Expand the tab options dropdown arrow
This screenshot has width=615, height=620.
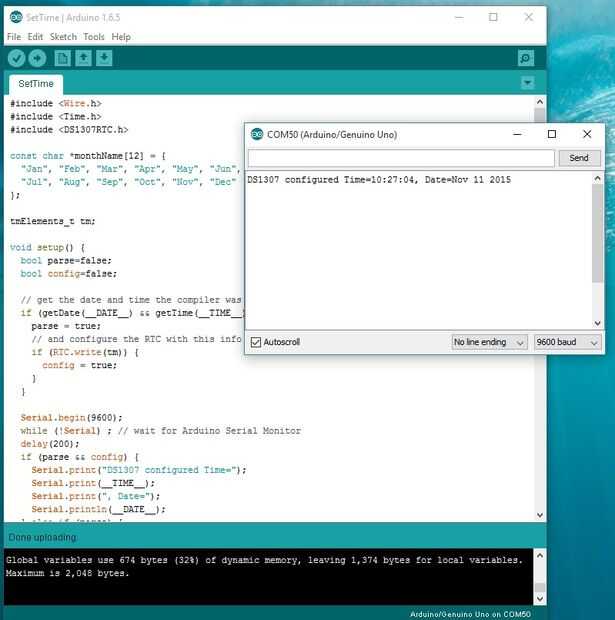click(x=528, y=83)
